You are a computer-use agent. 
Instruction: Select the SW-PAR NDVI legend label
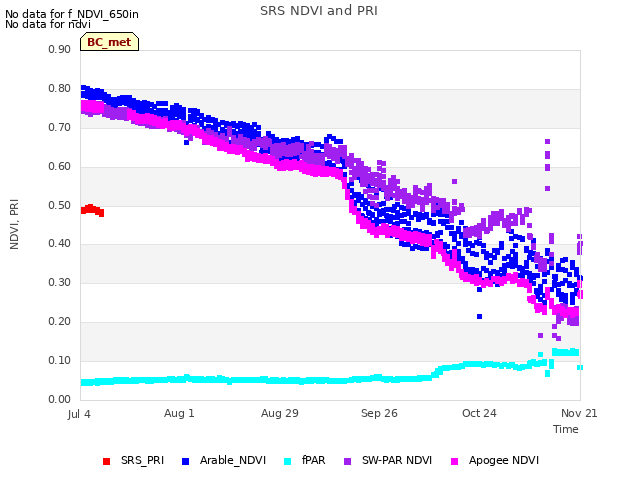(397, 460)
